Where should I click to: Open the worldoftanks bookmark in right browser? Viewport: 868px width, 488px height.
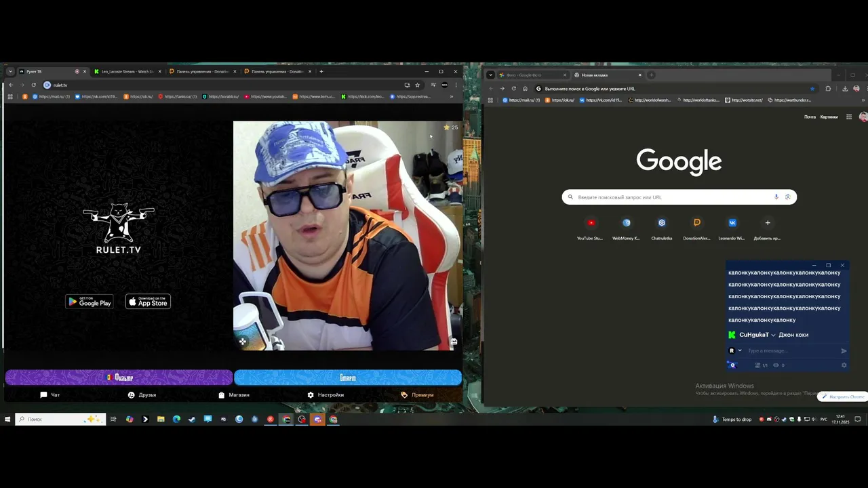pyautogui.click(x=698, y=100)
